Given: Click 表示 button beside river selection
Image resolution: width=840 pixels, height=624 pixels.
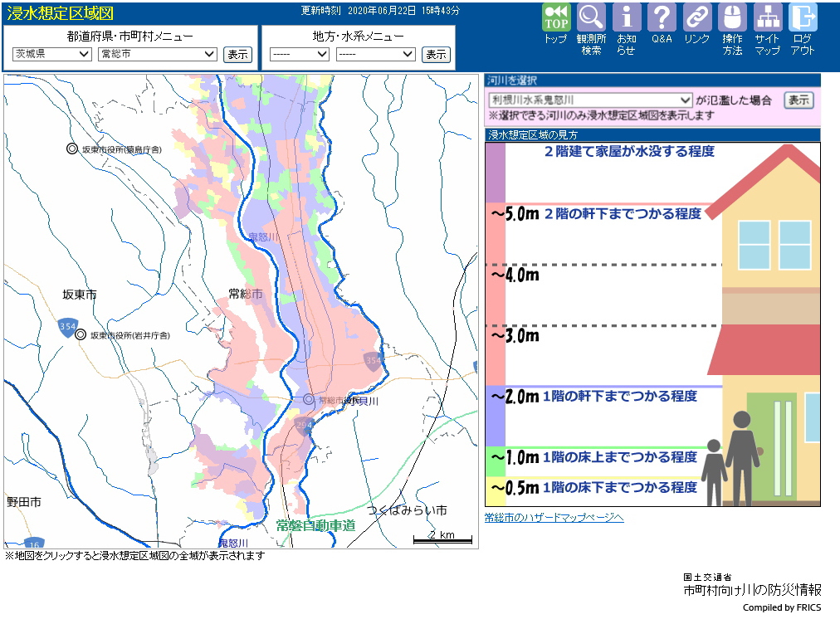Looking at the screenshot, I should point(798,100).
